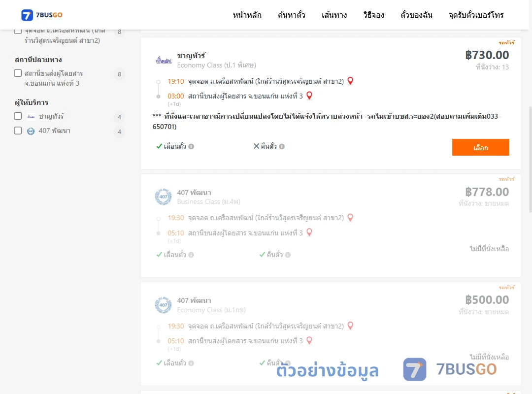Tick the สถานีขนส่งผู้โดยสาร จ.ขอนแก่น destination checkbox
Viewport: 532px width, 394px height.
click(x=18, y=73)
